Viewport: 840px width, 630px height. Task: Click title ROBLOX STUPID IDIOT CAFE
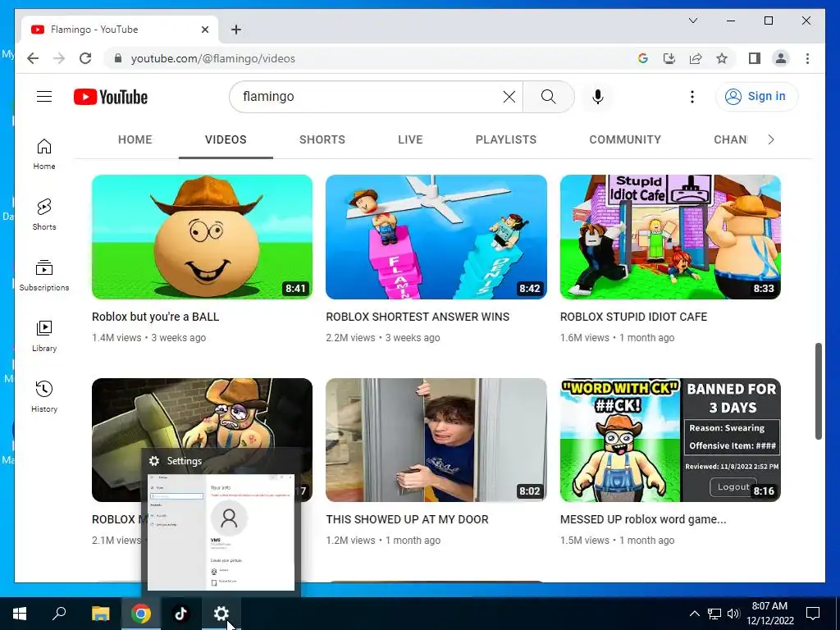click(633, 317)
